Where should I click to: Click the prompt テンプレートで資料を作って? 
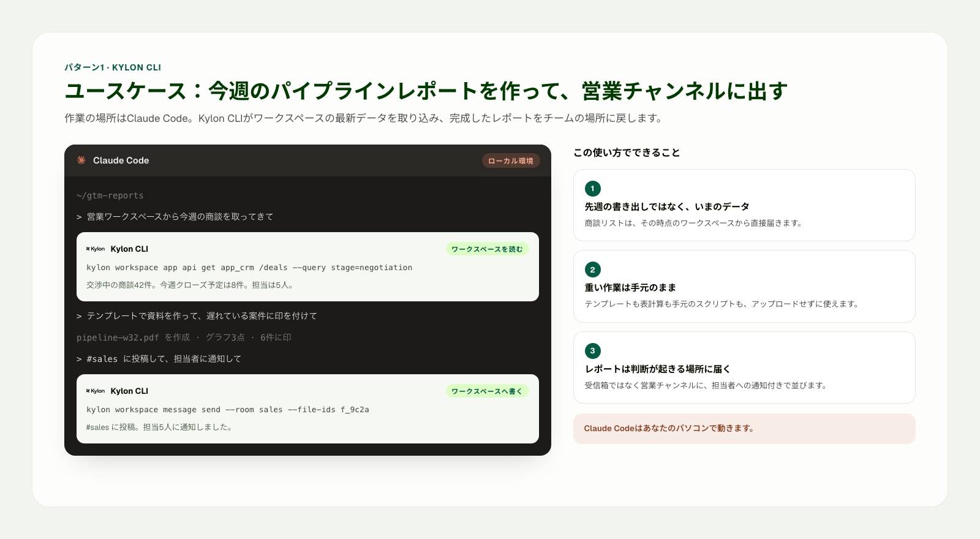197,316
